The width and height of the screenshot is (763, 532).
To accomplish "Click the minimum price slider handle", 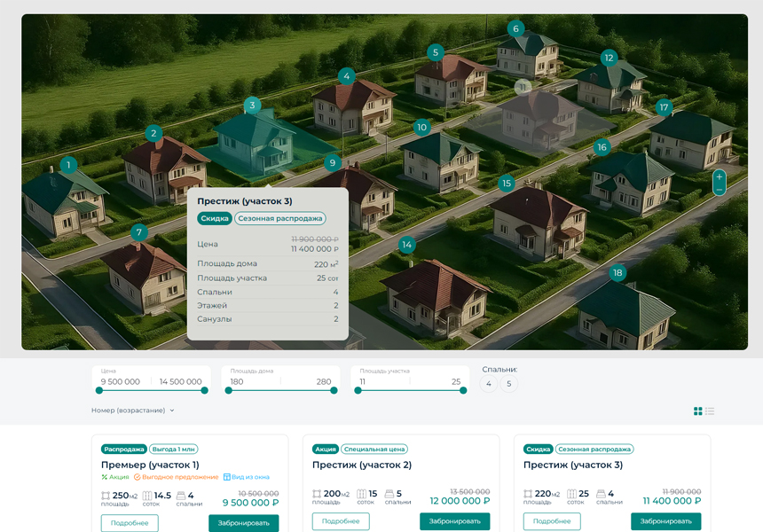I will pyautogui.click(x=99, y=390).
